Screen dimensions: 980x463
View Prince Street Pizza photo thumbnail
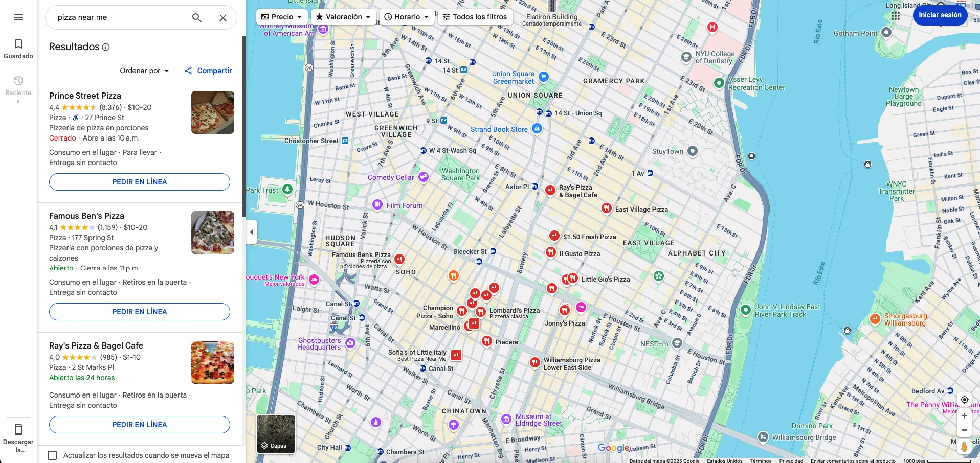(213, 112)
